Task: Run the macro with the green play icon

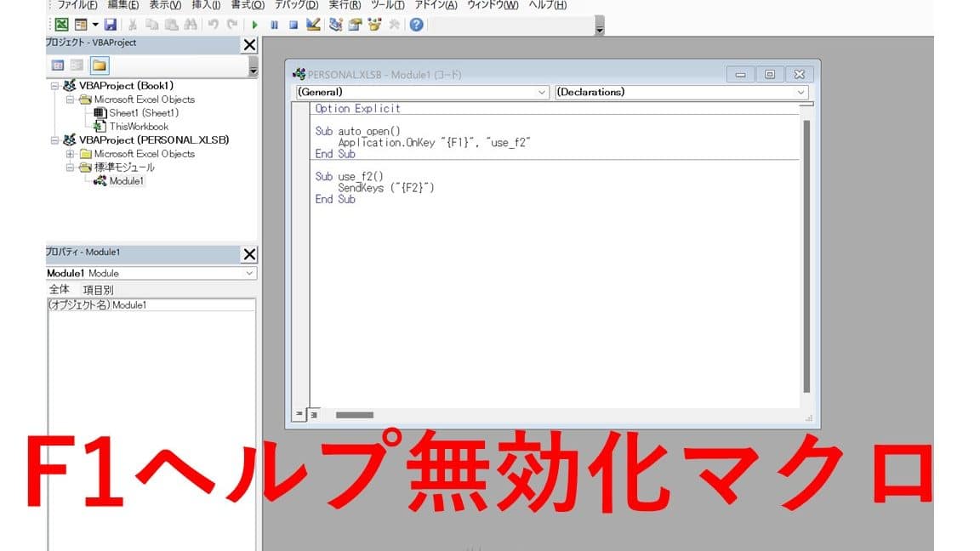Action: [254, 25]
